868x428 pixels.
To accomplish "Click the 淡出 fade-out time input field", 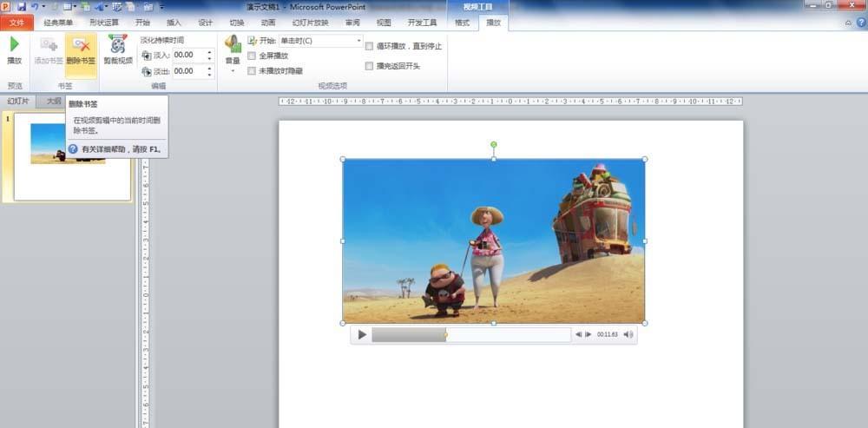I will click(188, 71).
